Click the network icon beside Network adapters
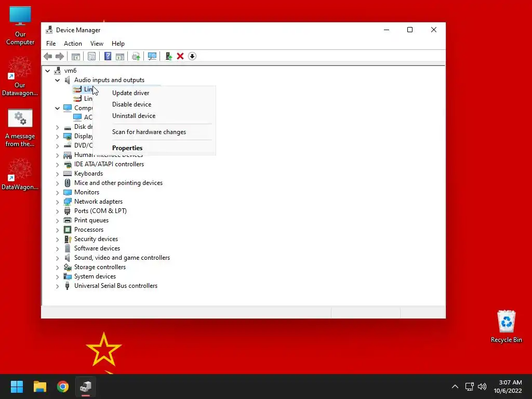This screenshot has height=399, width=532. tap(68, 202)
